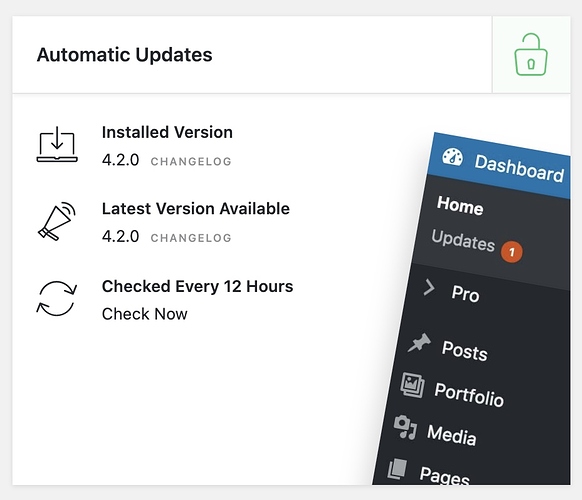Go to the Media menu label

tap(452, 435)
